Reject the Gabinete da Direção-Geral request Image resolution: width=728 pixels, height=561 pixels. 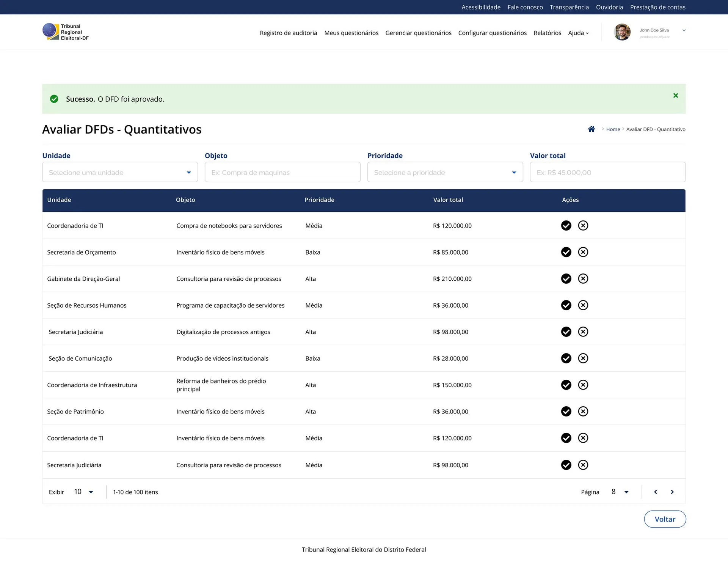pos(583,279)
